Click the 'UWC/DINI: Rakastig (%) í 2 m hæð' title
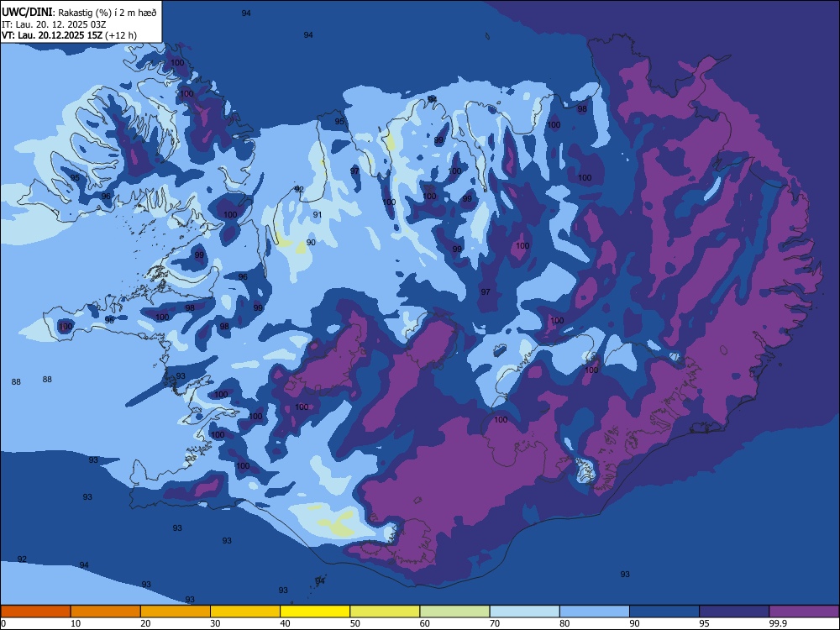The width and height of the screenshot is (840, 630). tap(79, 13)
